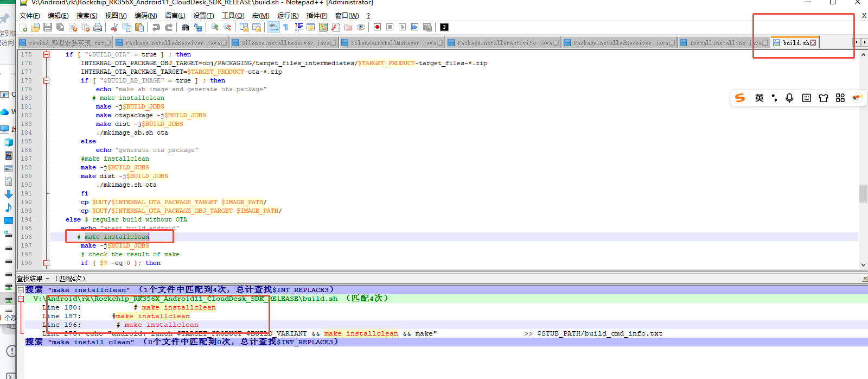This screenshot has width=868, height=379.
Task: Zoom out using magnifier minus icon
Action: [227, 27]
